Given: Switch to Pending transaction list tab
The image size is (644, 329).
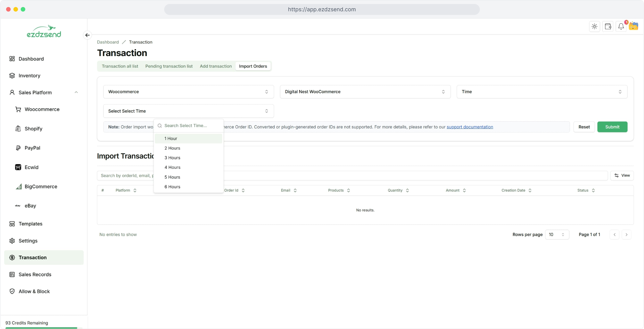Looking at the screenshot, I should pos(169,66).
